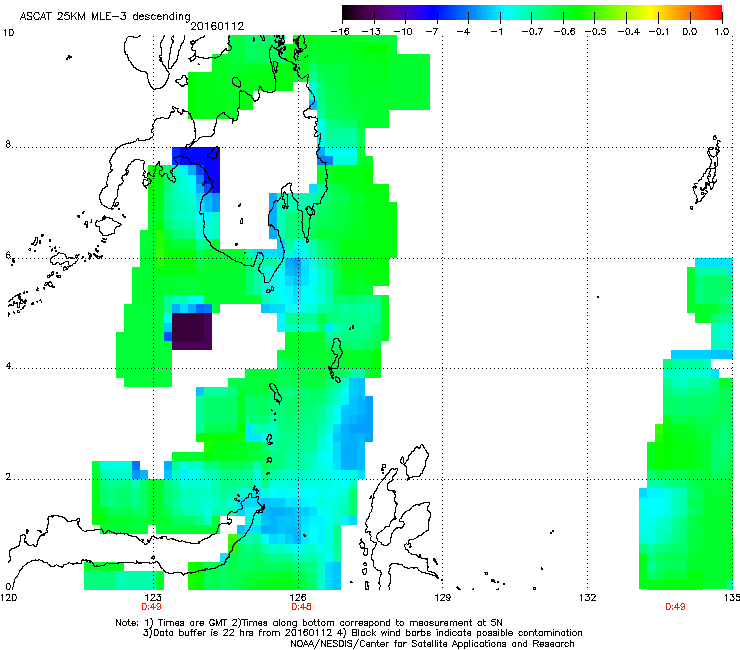Select the date label '20160112' under the title

point(217,26)
